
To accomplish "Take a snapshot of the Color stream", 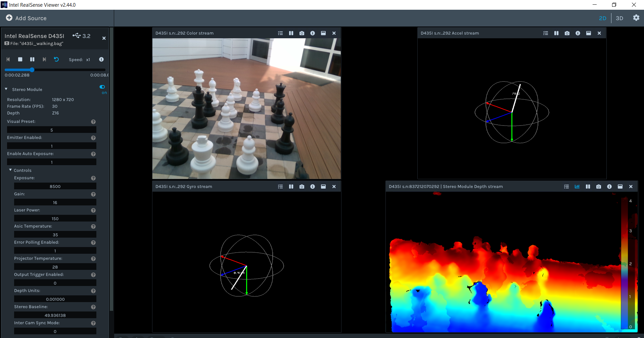I will (x=302, y=33).
